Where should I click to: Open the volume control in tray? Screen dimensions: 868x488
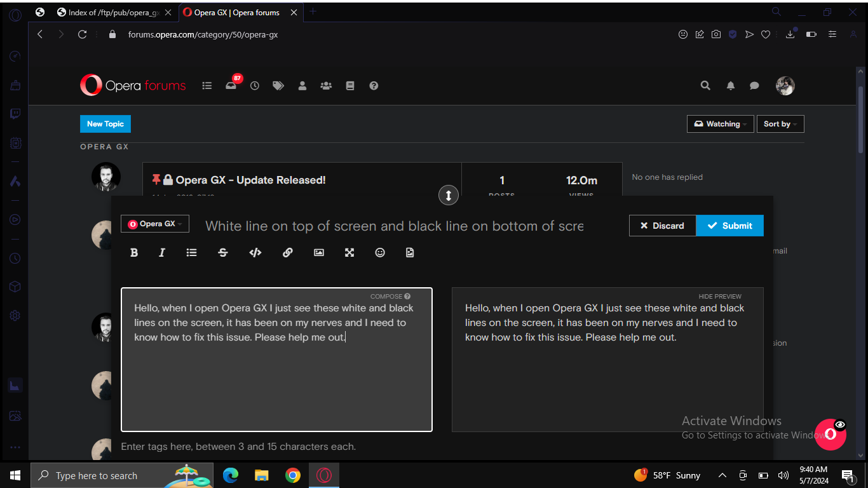tap(783, 475)
